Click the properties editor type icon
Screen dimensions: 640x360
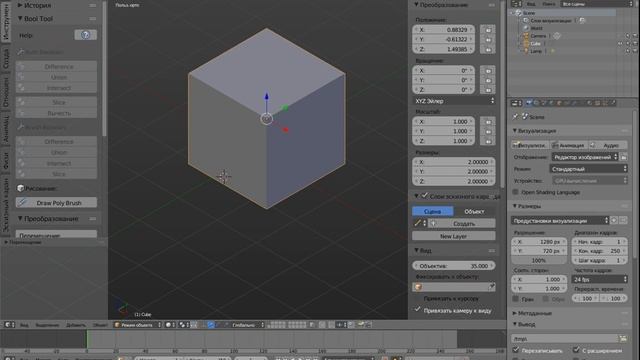coord(516,103)
